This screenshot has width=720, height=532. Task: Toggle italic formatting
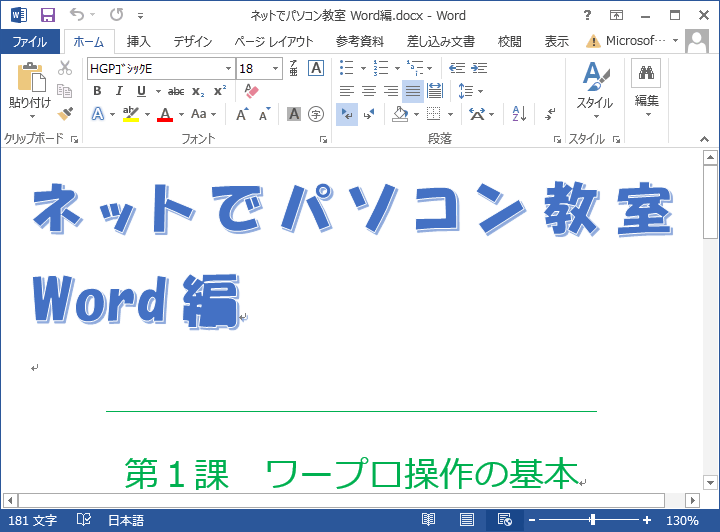[x=119, y=91]
